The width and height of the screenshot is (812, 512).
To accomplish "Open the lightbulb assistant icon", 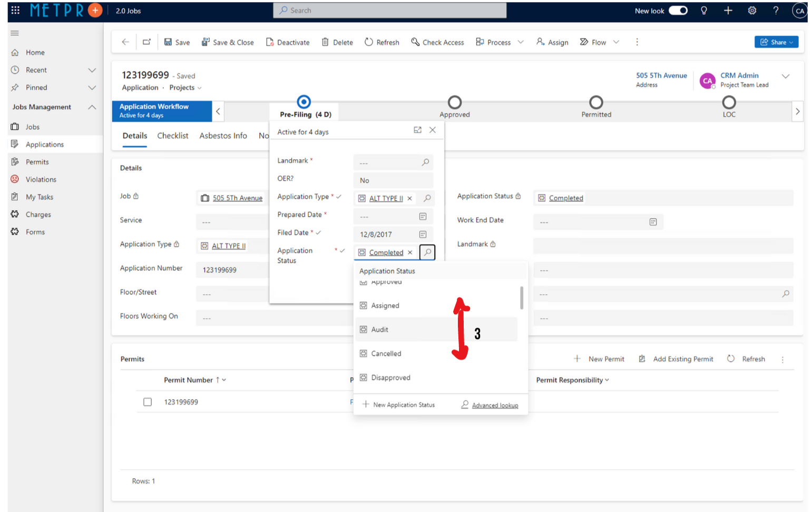I will (703, 11).
